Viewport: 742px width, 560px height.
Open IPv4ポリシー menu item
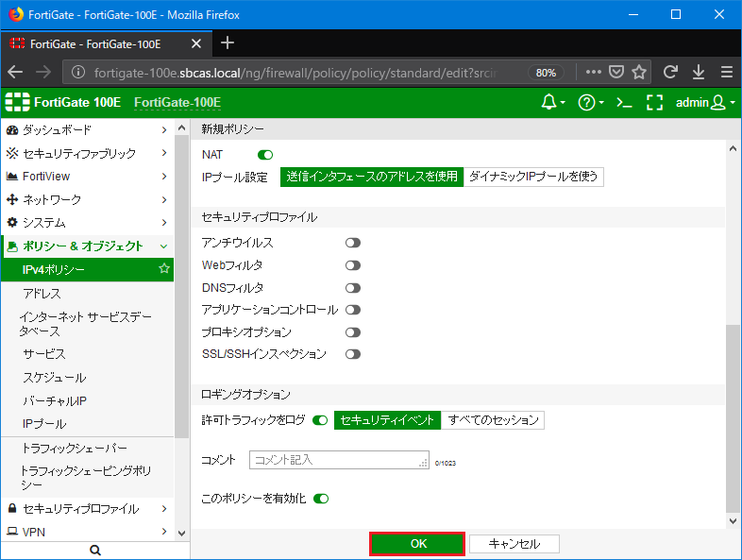click(88, 269)
